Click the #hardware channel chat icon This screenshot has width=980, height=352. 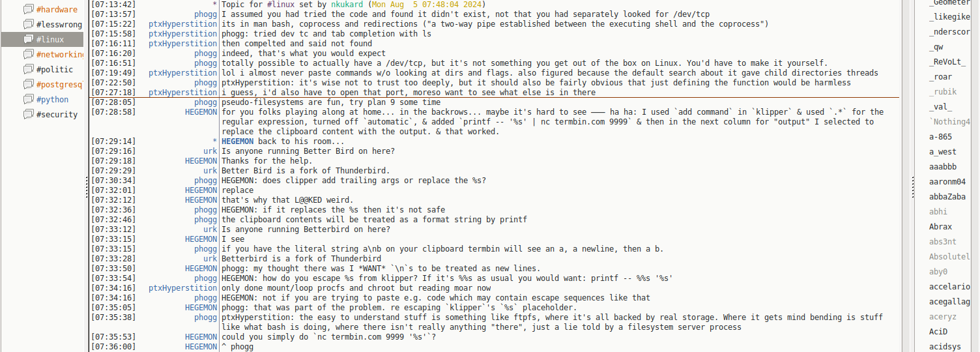tap(28, 10)
